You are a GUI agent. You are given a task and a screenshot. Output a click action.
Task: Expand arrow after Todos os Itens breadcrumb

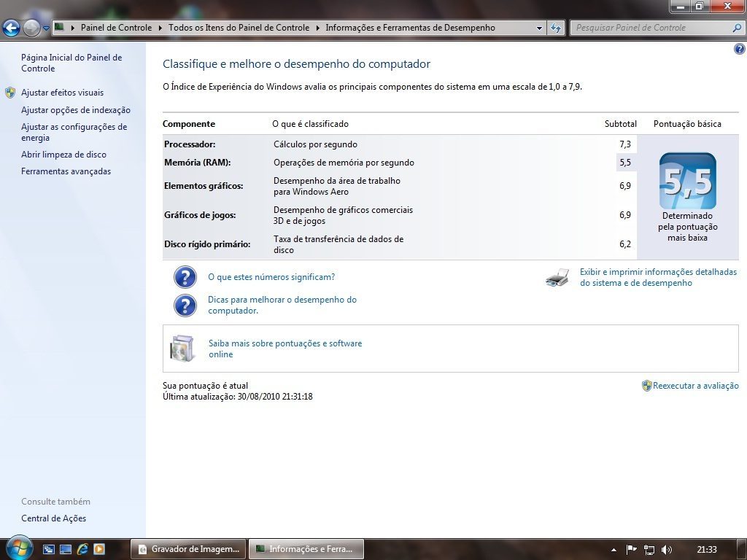[x=318, y=28]
